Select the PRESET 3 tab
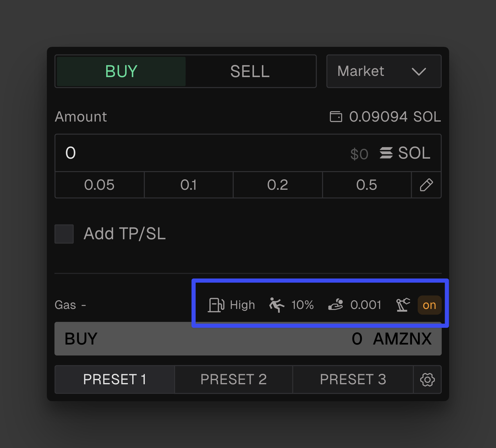496x448 pixels. pos(353,380)
